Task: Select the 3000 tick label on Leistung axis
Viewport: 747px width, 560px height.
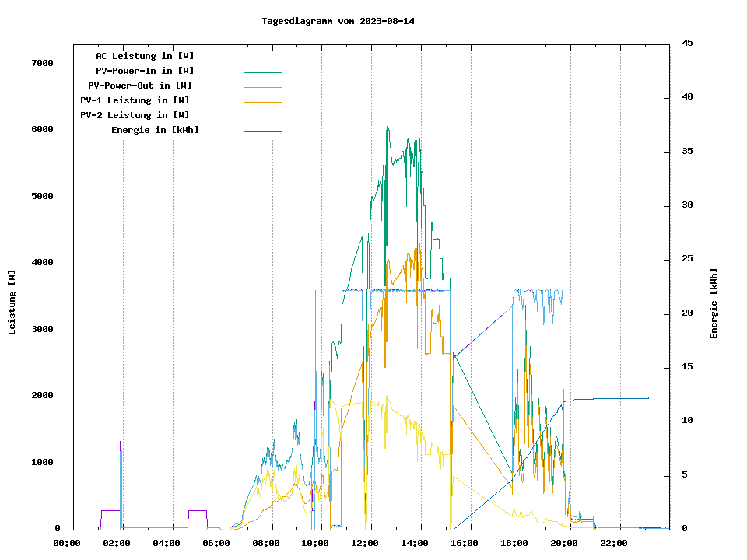Action: click(42, 331)
